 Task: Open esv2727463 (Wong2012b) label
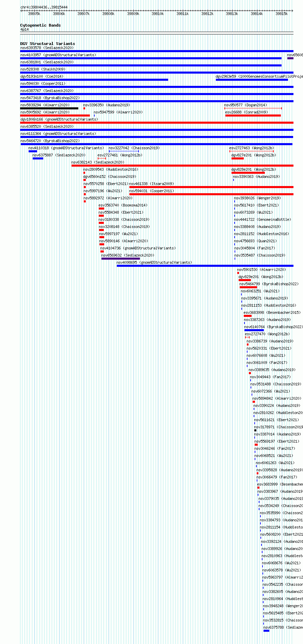coord(252,148)
